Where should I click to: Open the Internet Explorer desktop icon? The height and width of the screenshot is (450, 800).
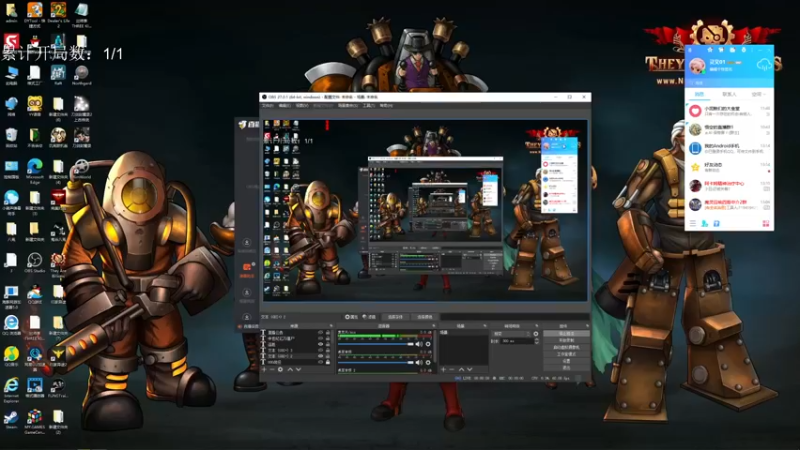tap(11, 390)
